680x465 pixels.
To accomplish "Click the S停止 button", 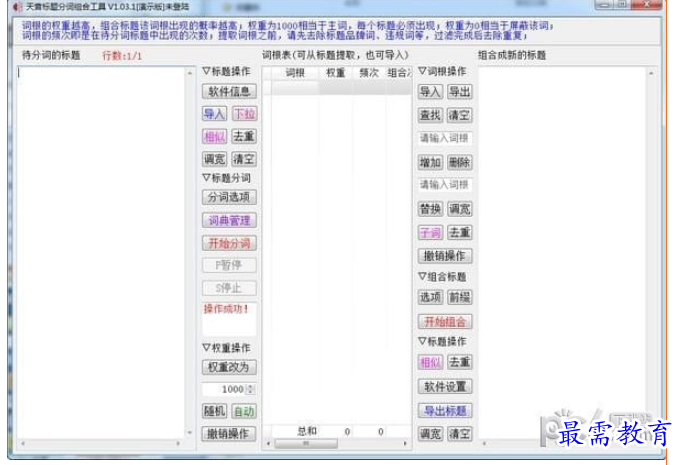I will click(x=229, y=288).
